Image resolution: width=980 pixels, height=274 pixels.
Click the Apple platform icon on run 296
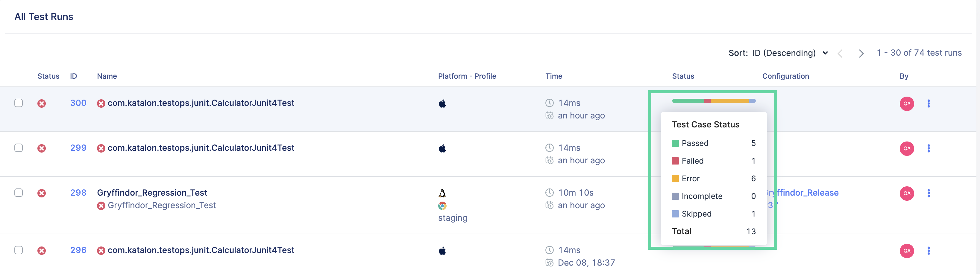click(442, 250)
